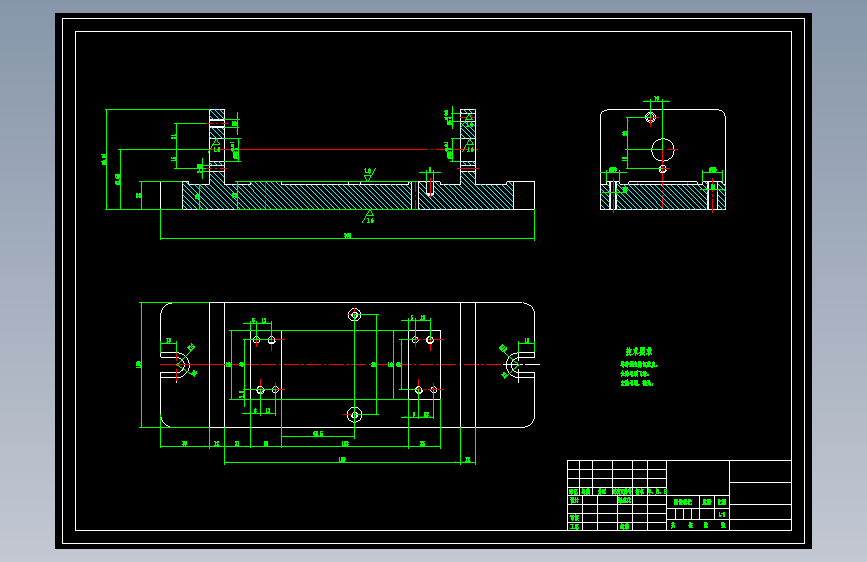Click the hatched base in the side view
The height and width of the screenshot is (562, 867).
[x=662, y=196]
